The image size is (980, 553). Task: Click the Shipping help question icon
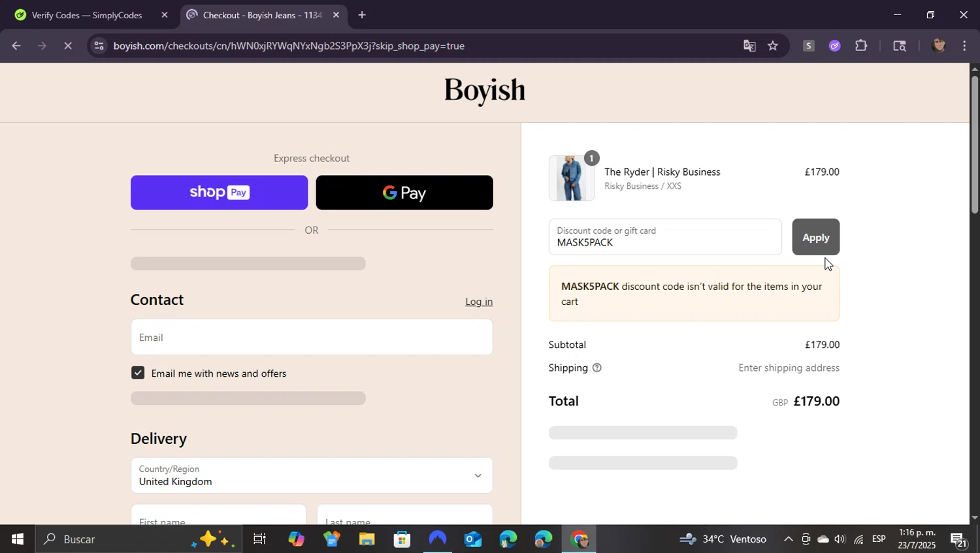point(596,368)
